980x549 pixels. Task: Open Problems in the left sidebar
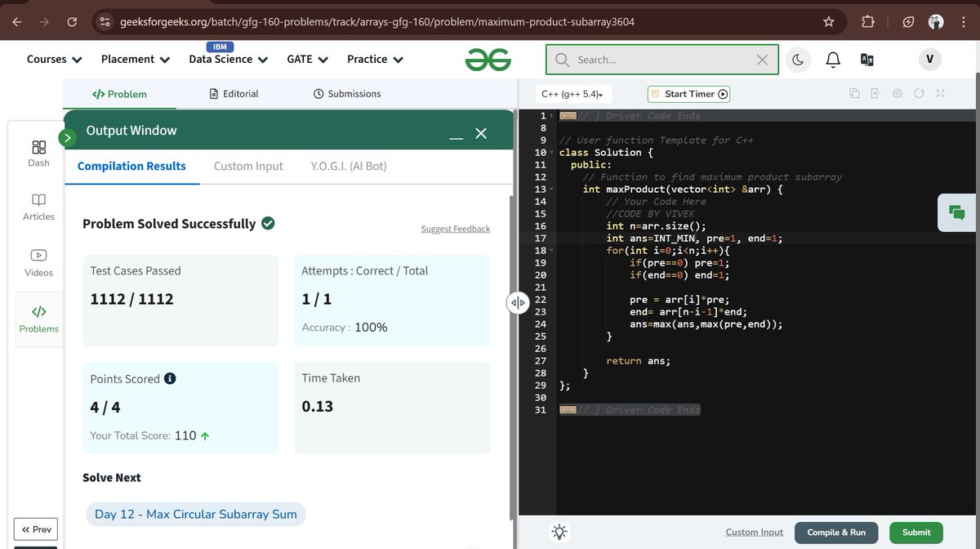[x=38, y=319]
